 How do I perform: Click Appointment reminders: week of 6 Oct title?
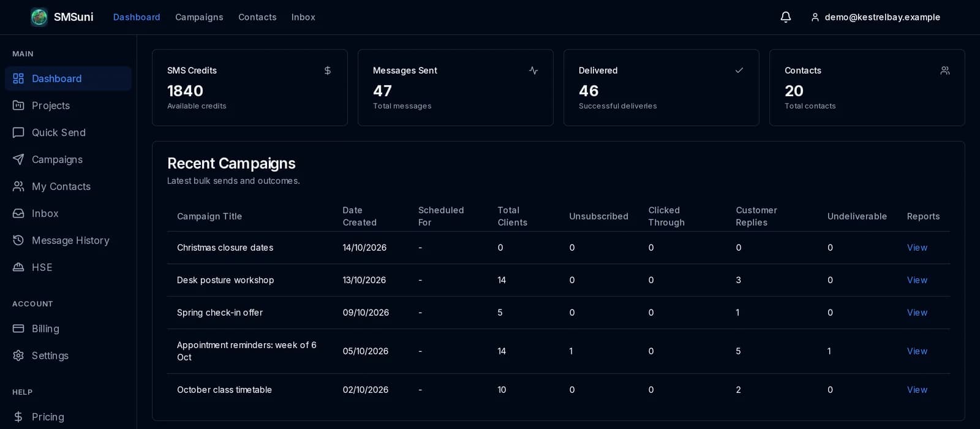click(247, 351)
